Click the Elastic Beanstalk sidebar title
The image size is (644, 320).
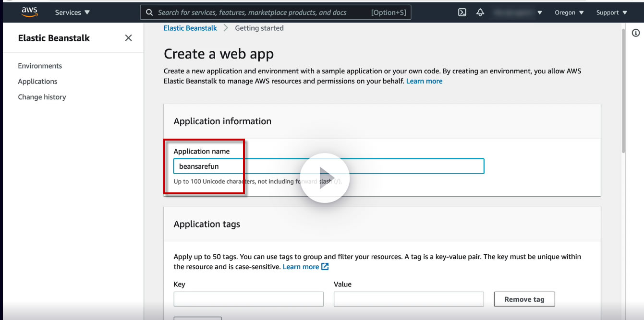[54, 38]
